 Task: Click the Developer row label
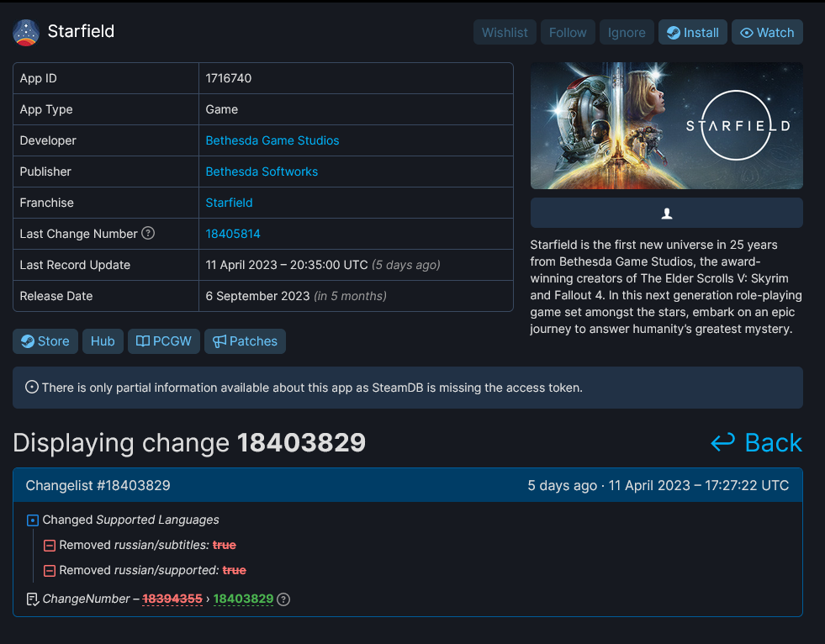click(48, 140)
